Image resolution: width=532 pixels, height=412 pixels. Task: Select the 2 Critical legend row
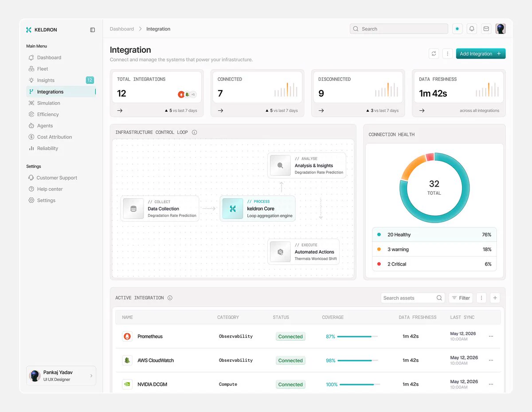[434, 264]
